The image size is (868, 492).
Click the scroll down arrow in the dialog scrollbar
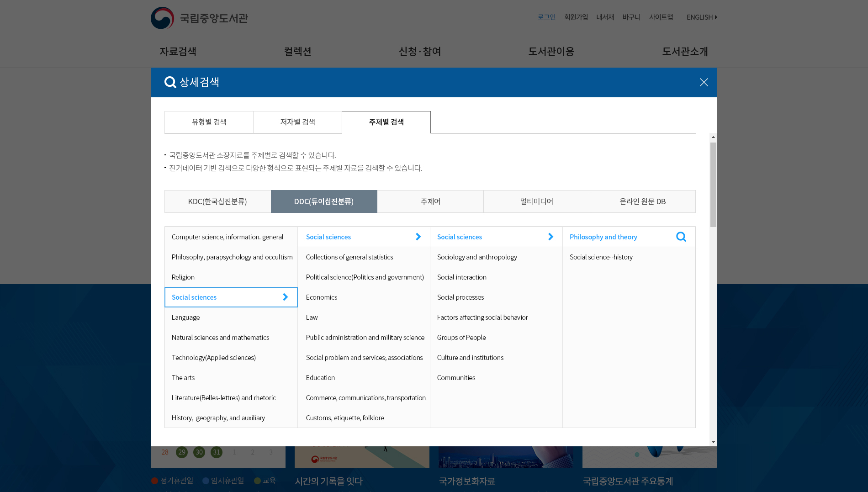click(x=713, y=442)
